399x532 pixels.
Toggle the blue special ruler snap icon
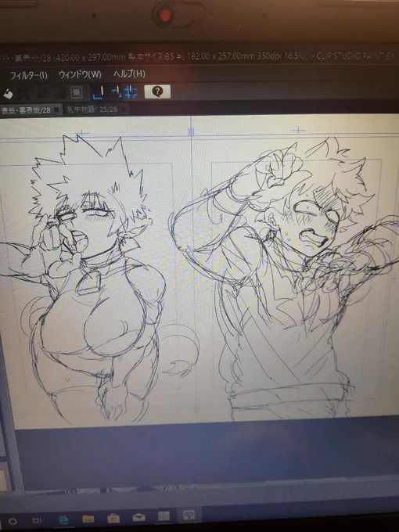(x=115, y=92)
